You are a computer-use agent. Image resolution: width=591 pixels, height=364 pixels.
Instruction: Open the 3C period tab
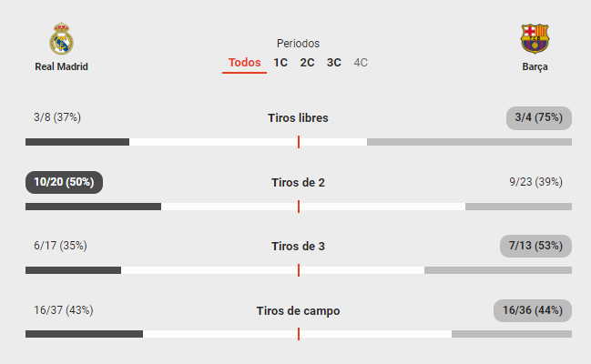pyautogui.click(x=334, y=63)
